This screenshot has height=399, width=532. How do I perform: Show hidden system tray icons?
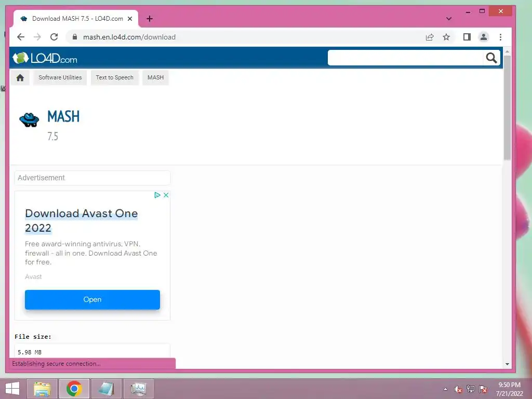445,389
